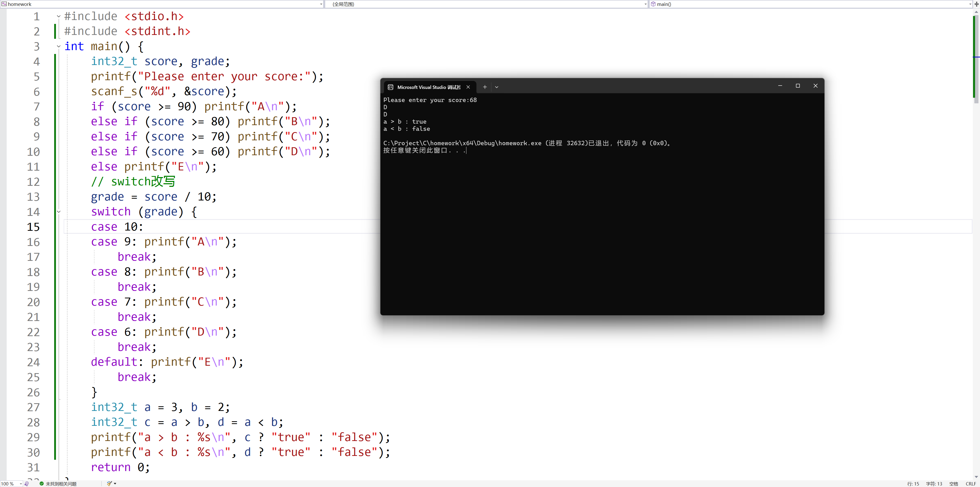Screen dimensions: 980x487
Task: Open the homework project scope dropdown
Action: click(x=321, y=4)
